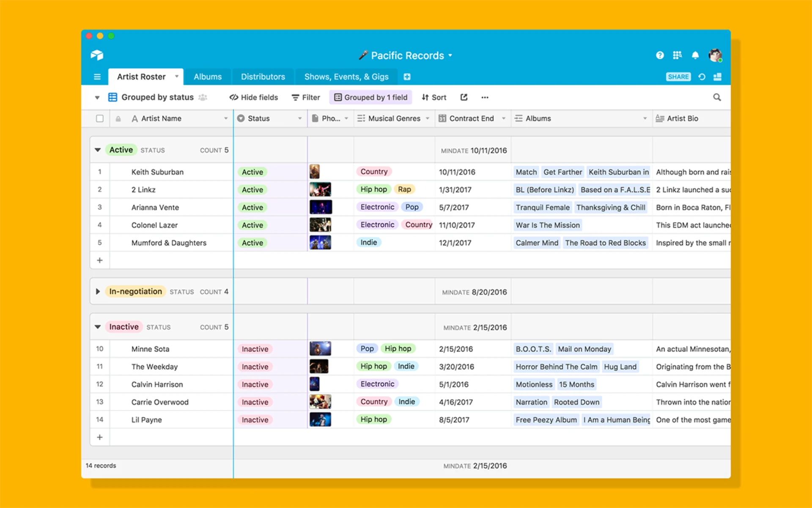Toggle the select-all rows checkbox
Image resolution: width=812 pixels, height=508 pixels.
coord(100,118)
